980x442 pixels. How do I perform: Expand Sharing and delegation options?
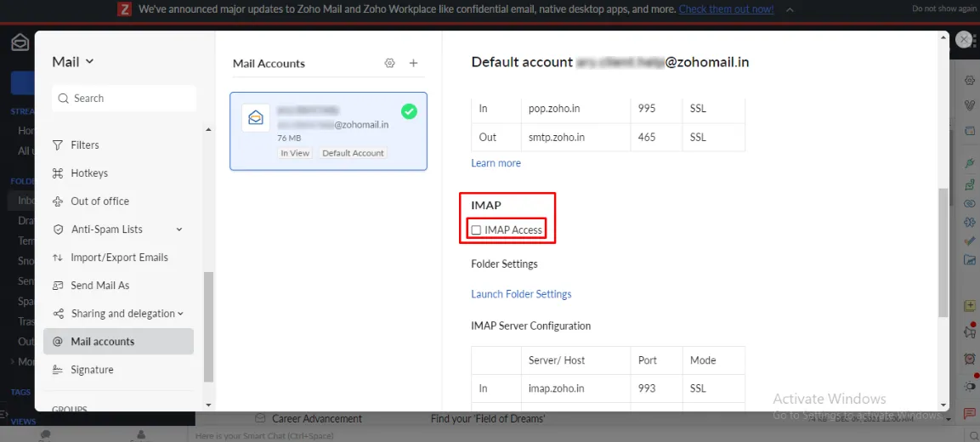pos(181,314)
